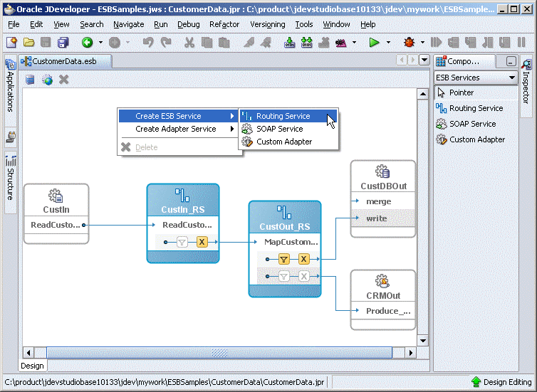
Task: Open the Debug button dropdown arrow
Action: pyautogui.click(x=422, y=43)
